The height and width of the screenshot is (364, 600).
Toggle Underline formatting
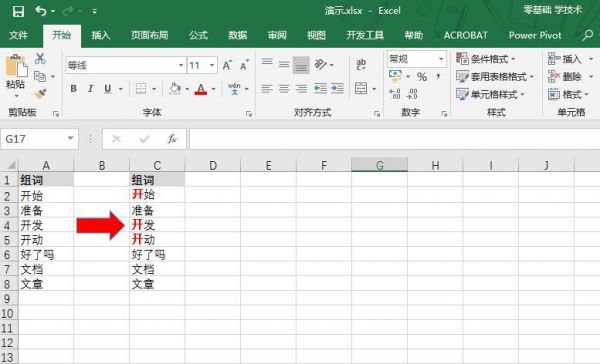click(108, 89)
